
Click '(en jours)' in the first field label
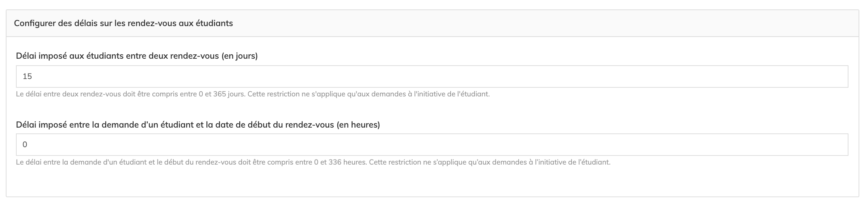point(239,56)
